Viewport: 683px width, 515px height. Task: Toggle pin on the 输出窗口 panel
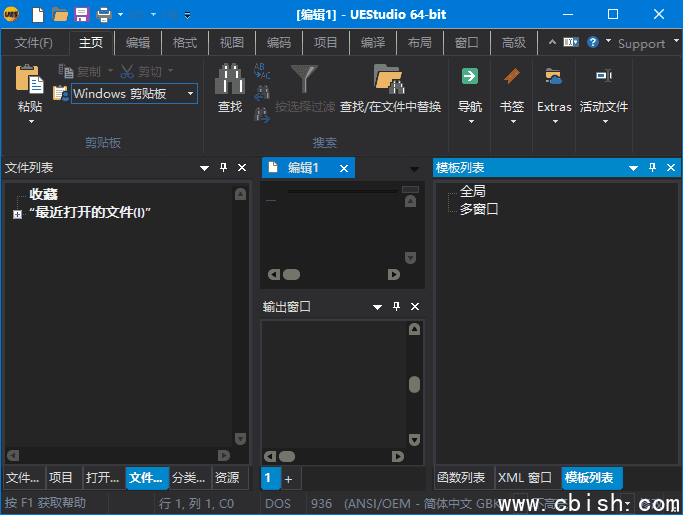tap(396, 307)
